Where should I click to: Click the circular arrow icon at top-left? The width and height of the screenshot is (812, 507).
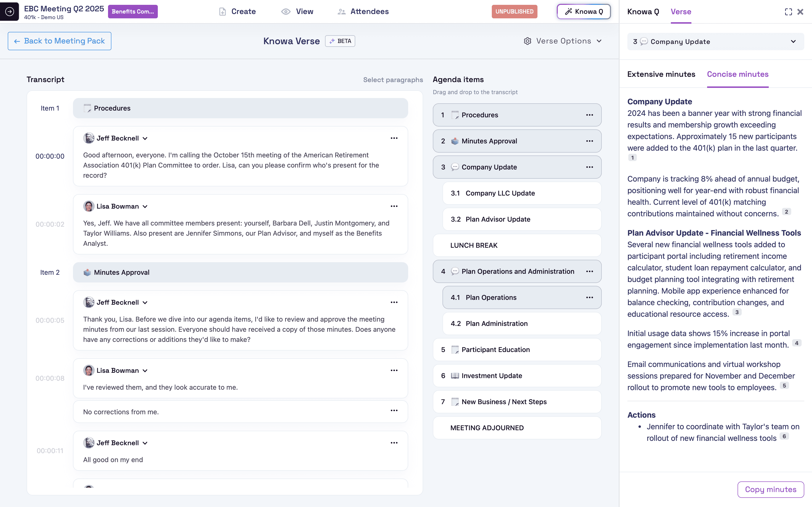pyautogui.click(x=9, y=11)
